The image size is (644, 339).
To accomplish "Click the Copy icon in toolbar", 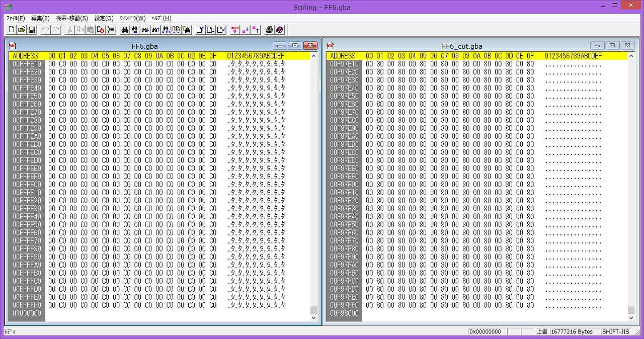I will point(80,30).
